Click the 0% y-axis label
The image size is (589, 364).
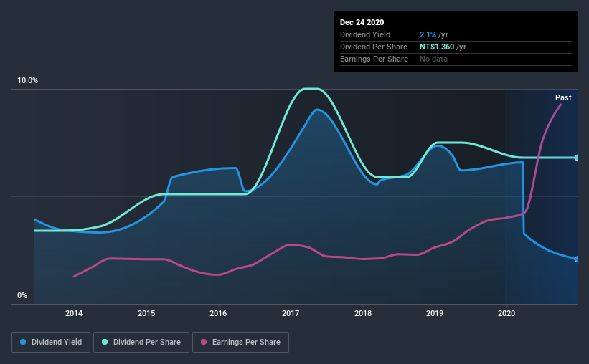click(22, 296)
